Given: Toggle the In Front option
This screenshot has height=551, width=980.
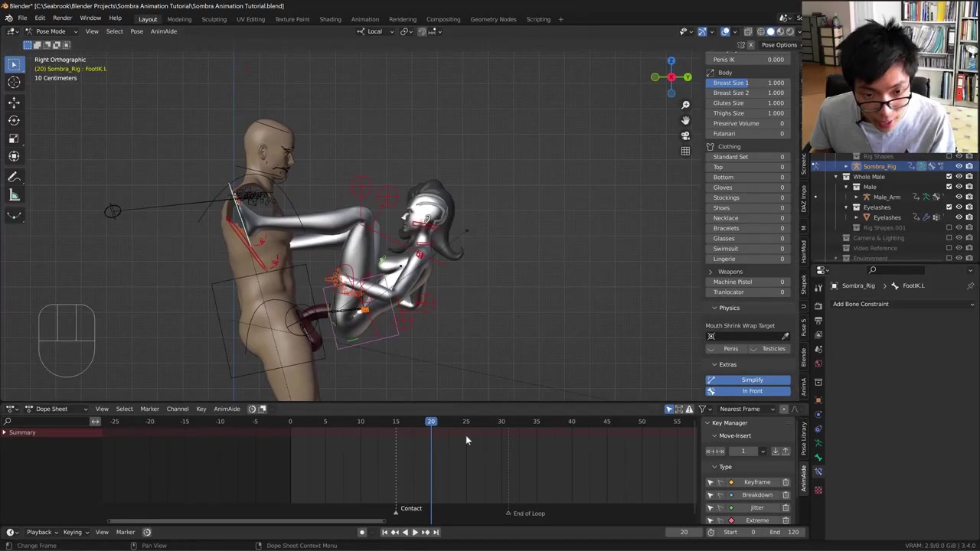Looking at the screenshot, I should pos(751,391).
